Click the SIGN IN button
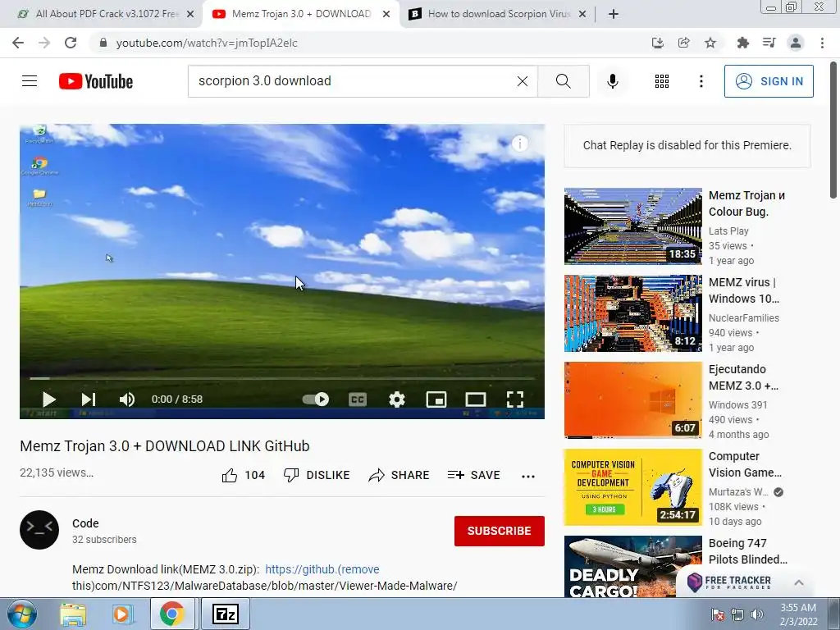The height and width of the screenshot is (630, 840). pos(769,81)
